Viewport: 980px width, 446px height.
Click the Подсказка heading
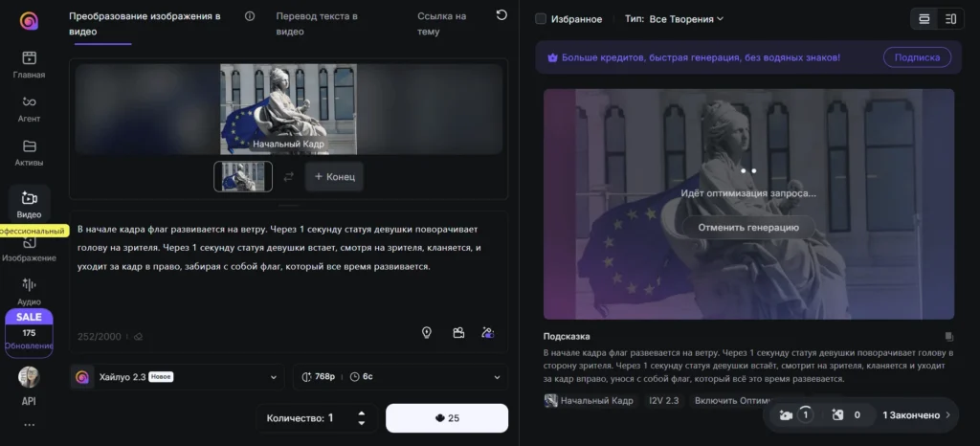click(x=567, y=336)
